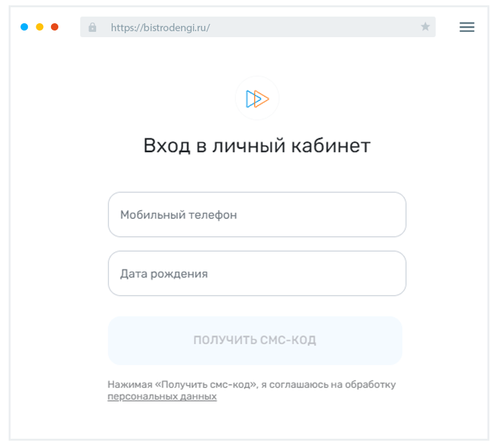Bookmark page with the star icon
The height and width of the screenshot is (448, 498).
[425, 27]
